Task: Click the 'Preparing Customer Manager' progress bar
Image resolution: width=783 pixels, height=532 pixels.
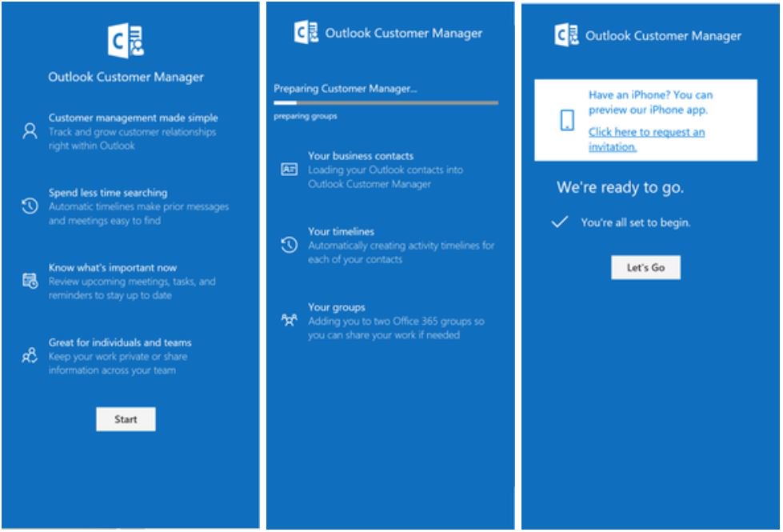Action: point(386,103)
